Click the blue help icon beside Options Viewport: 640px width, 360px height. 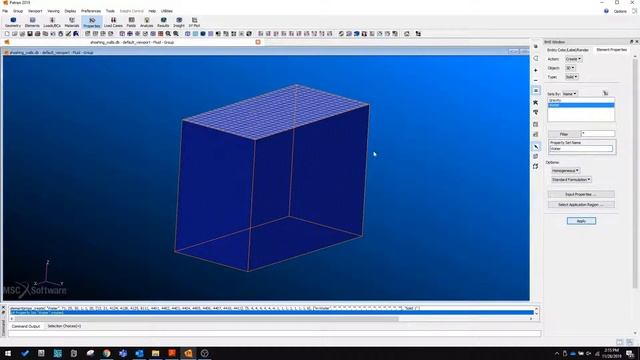pos(606,11)
